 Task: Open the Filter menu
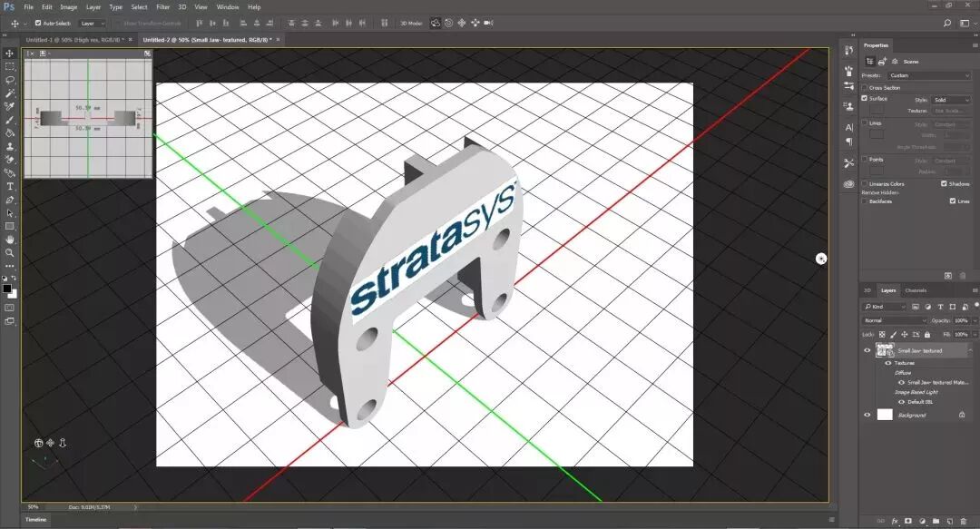point(162,7)
